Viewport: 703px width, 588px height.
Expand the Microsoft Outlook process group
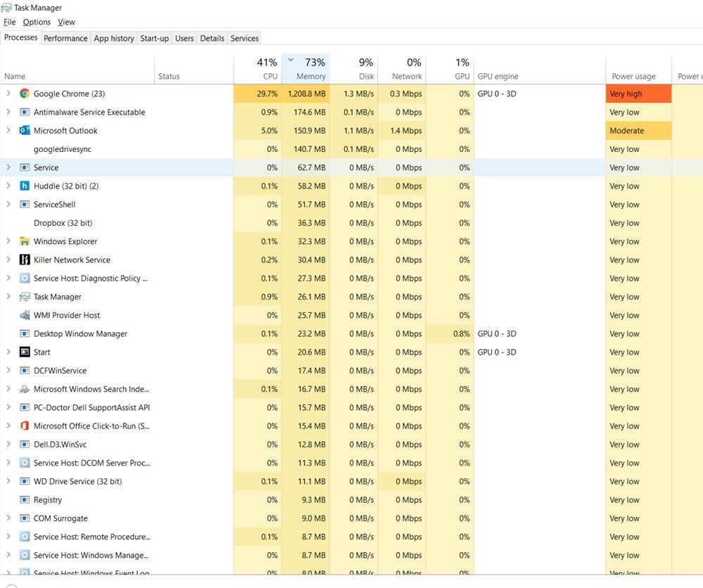(8, 130)
